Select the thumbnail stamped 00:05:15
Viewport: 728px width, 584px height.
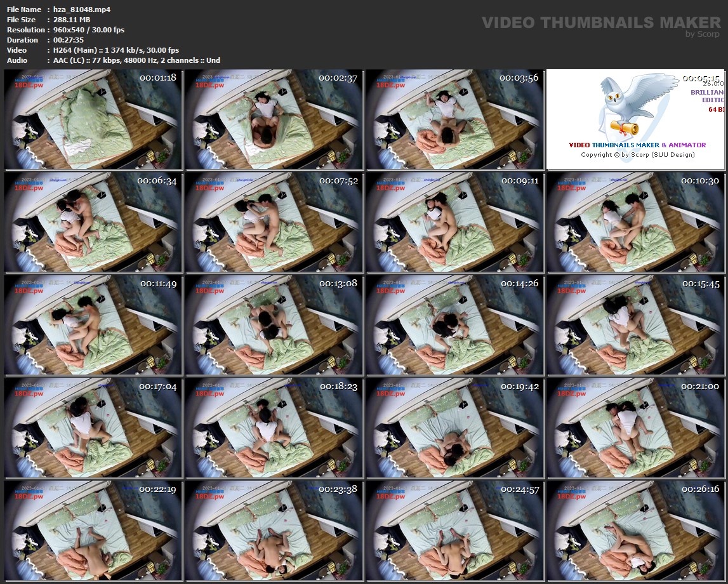coord(636,120)
